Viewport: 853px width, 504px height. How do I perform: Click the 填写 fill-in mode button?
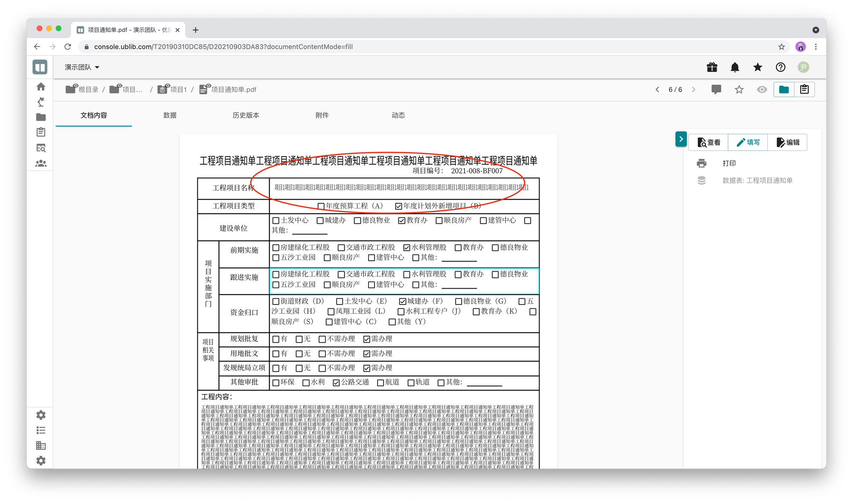click(x=748, y=142)
